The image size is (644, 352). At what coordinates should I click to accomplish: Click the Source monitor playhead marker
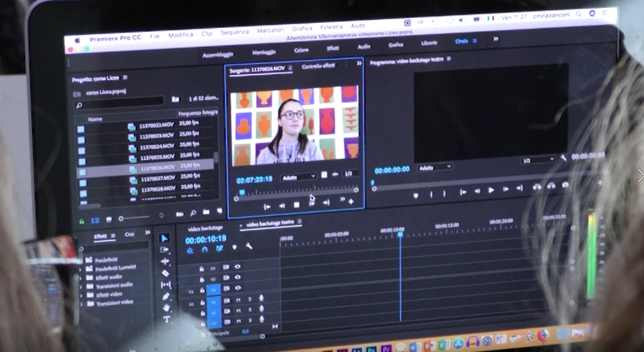[x=242, y=192]
